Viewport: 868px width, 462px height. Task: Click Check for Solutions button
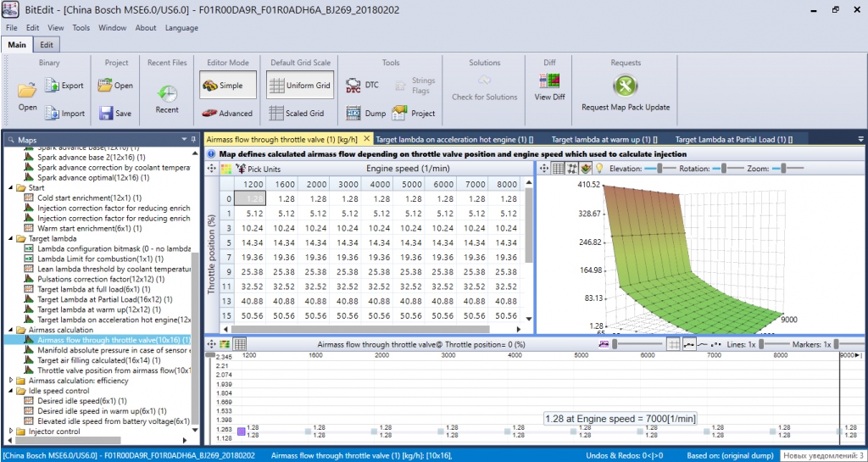tap(484, 88)
